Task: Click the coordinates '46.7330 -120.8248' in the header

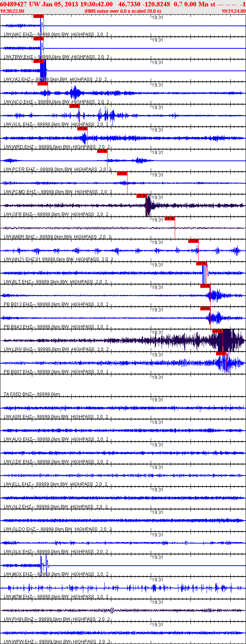Action: 144,4
